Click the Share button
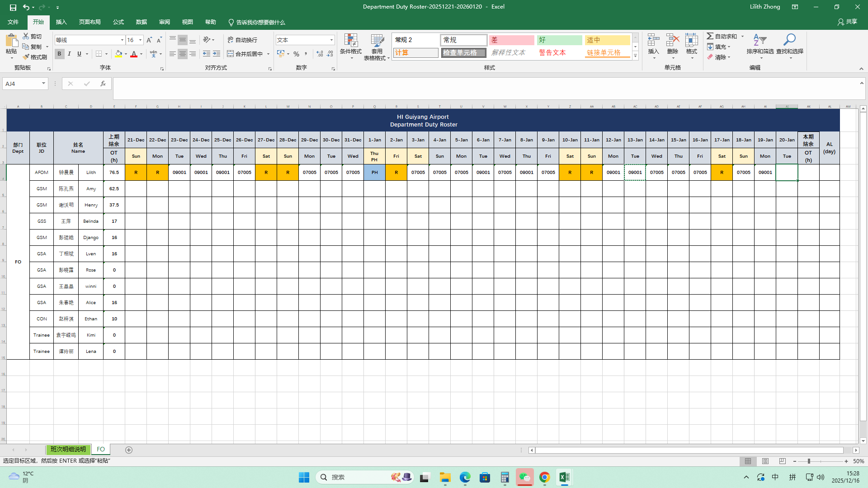The image size is (868, 488). [x=847, y=22]
